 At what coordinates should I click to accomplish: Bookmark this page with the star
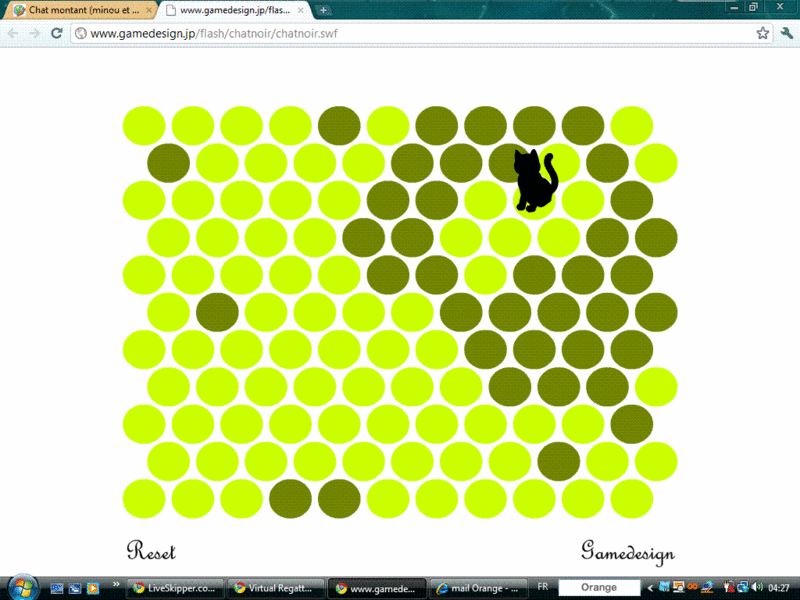click(x=762, y=34)
